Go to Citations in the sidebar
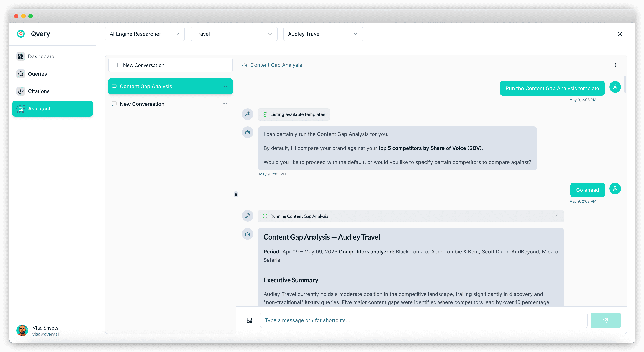Screen dimensions: 644x352 (x=53, y=91)
